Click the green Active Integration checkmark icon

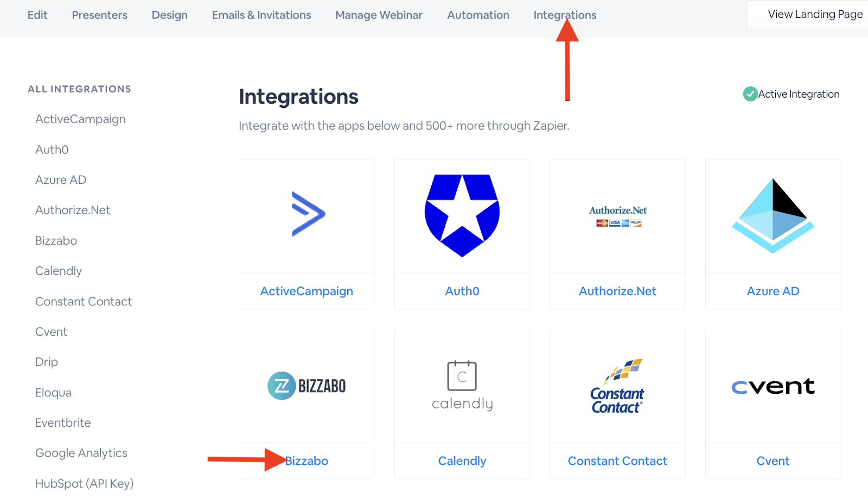click(x=750, y=94)
